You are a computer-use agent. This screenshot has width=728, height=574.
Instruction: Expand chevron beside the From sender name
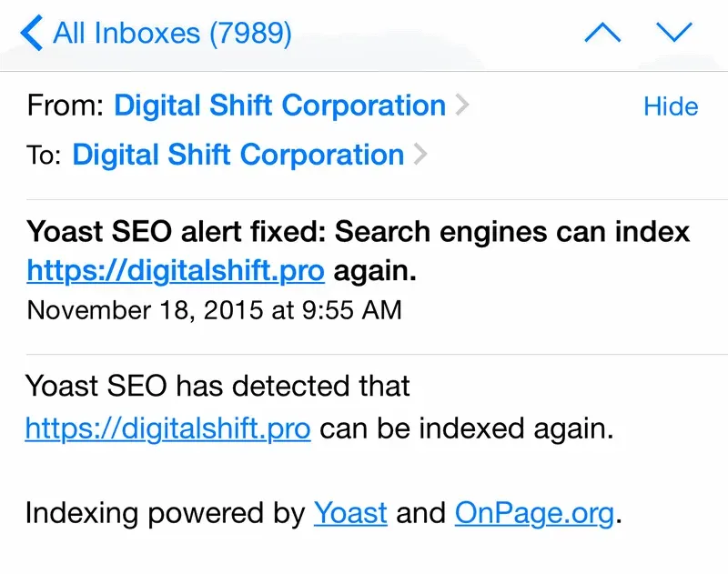pyautogui.click(x=462, y=106)
